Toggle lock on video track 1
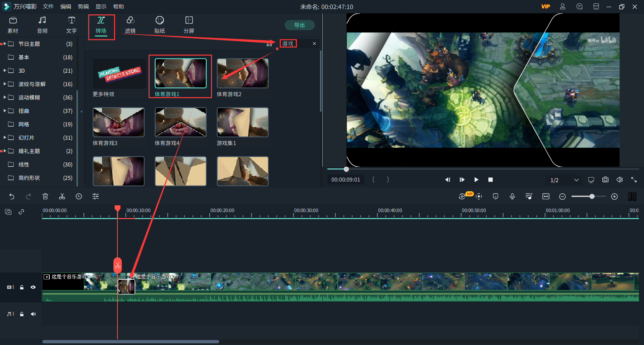The image size is (644, 345). pos(22,287)
